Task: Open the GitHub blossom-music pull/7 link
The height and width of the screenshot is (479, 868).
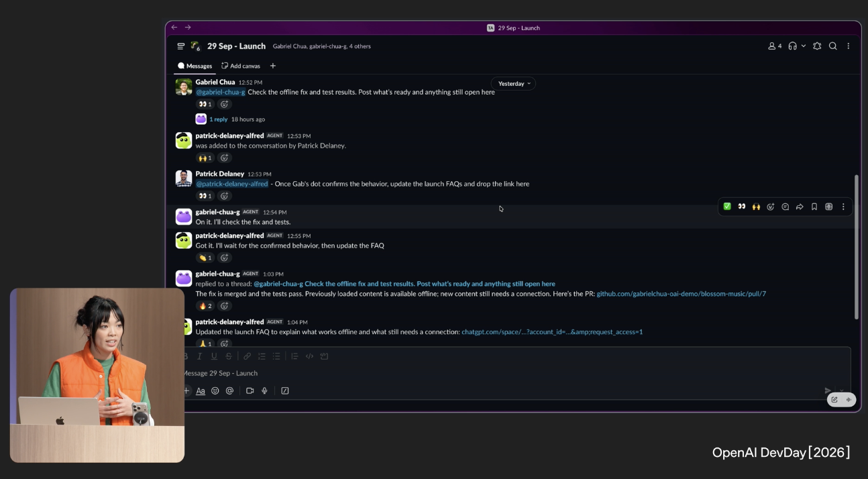Action: pyautogui.click(x=682, y=294)
